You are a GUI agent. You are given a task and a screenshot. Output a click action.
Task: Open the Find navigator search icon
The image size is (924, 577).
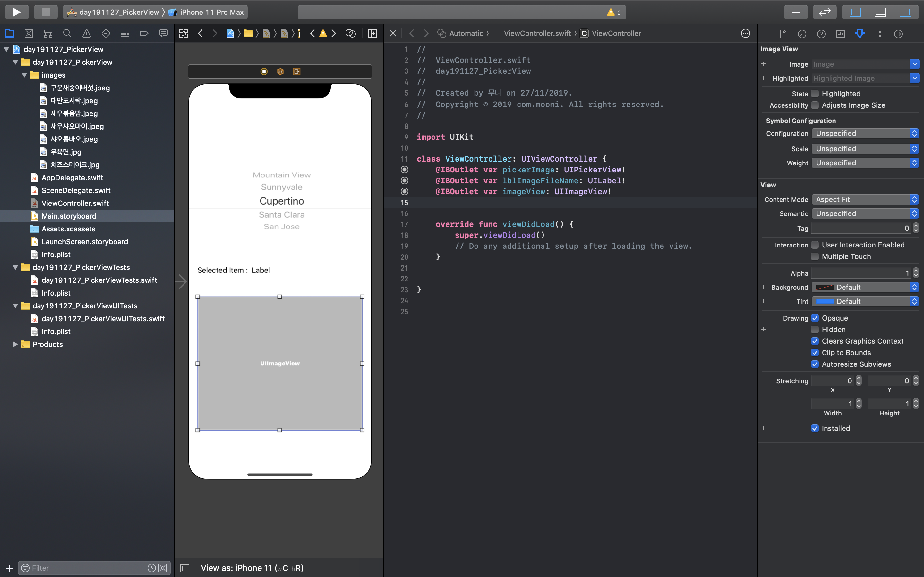pyautogui.click(x=67, y=34)
